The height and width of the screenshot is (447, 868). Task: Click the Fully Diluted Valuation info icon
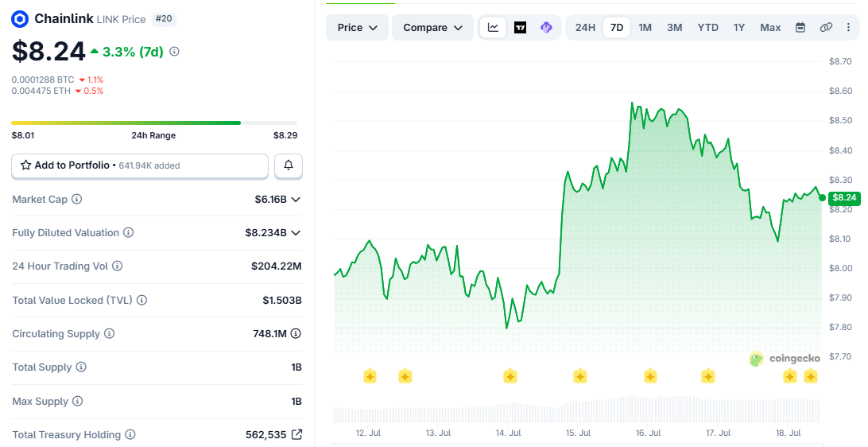point(129,232)
